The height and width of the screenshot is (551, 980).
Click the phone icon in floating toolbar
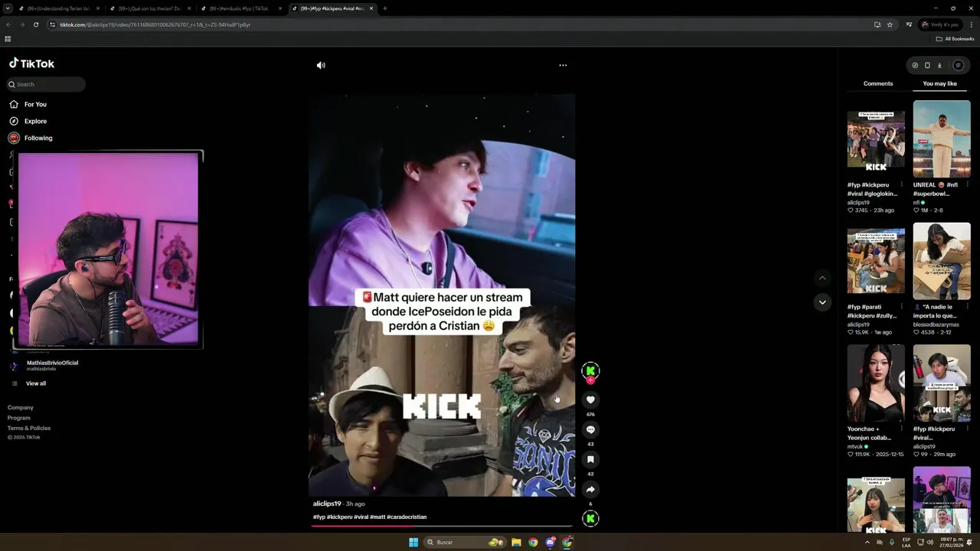[x=927, y=65]
